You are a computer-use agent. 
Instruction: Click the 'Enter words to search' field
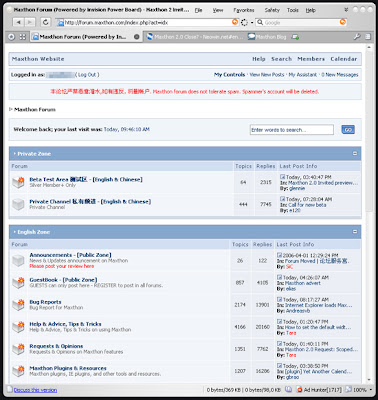click(292, 130)
